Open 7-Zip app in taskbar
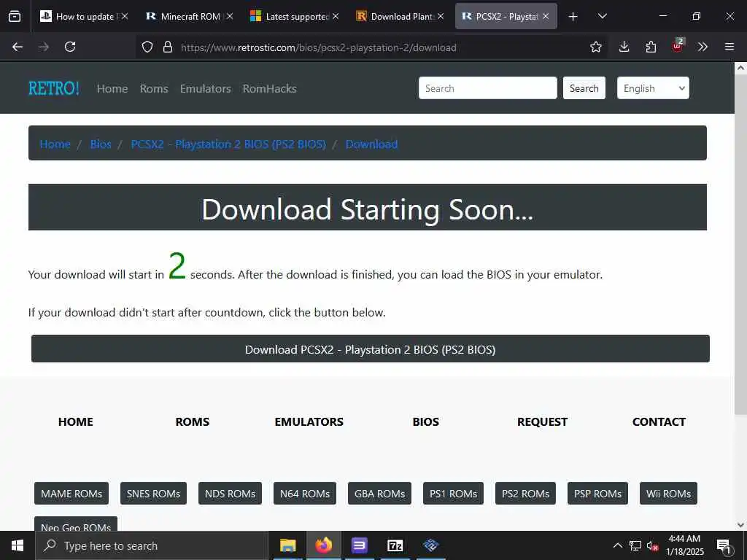Screen dimensions: 747x560 tap(395, 545)
